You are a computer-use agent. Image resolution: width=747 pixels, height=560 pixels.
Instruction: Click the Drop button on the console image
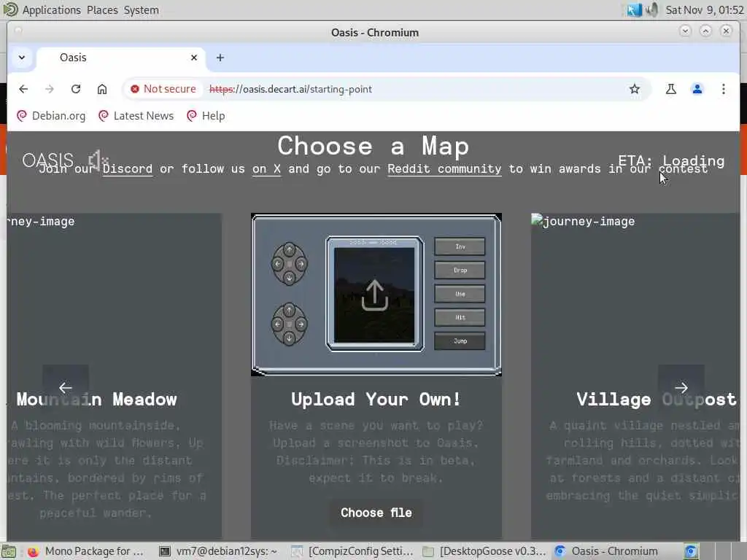[x=460, y=270]
